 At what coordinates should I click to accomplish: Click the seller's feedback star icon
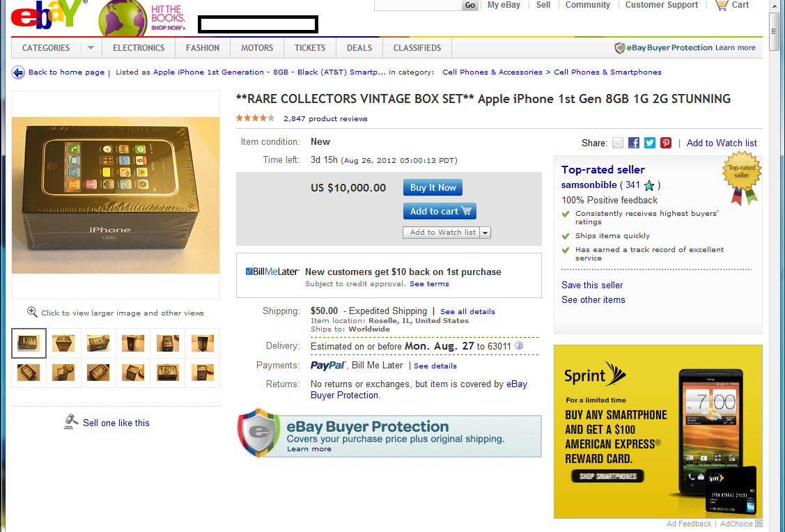tap(649, 186)
